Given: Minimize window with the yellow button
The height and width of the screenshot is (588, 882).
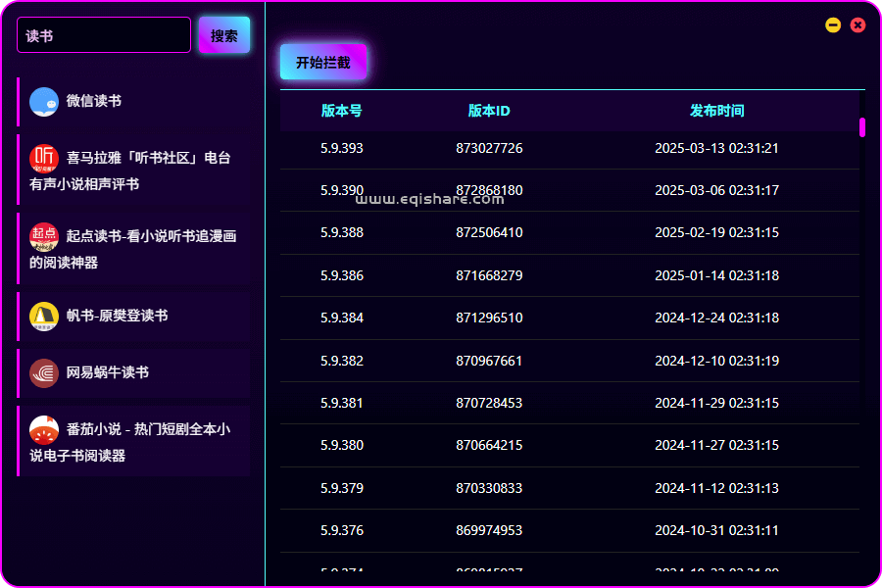Looking at the screenshot, I should (x=833, y=25).
